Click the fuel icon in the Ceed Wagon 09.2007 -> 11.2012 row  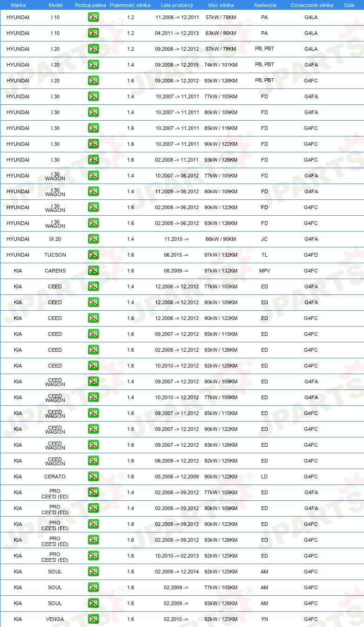[x=93, y=413]
